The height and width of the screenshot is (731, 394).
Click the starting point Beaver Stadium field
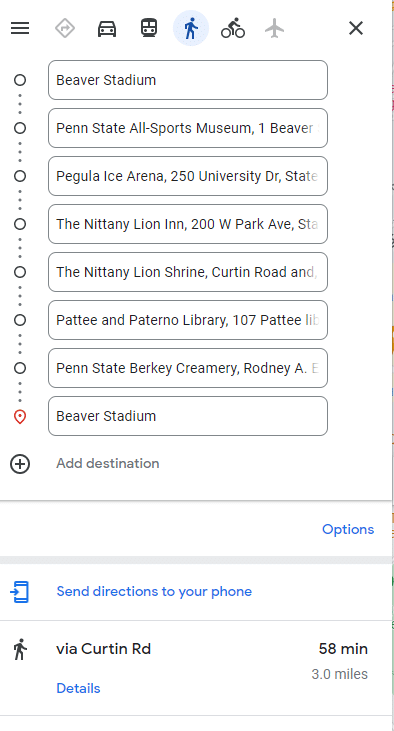pos(188,80)
